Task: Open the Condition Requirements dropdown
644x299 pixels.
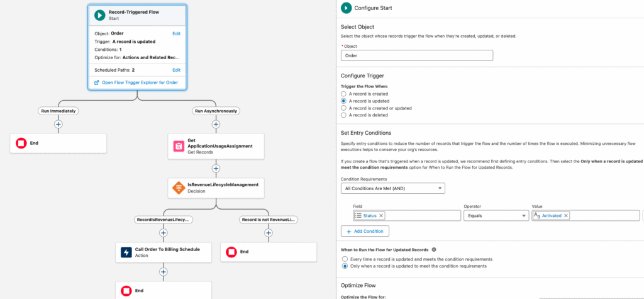Action: pyautogui.click(x=392, y=188)
